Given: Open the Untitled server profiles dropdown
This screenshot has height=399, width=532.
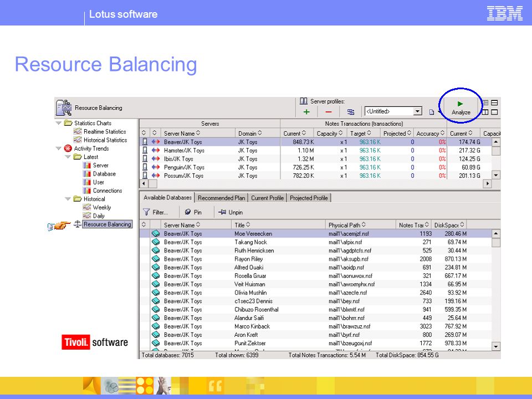Looking at the screenshot, I should (x=418, y=111).
